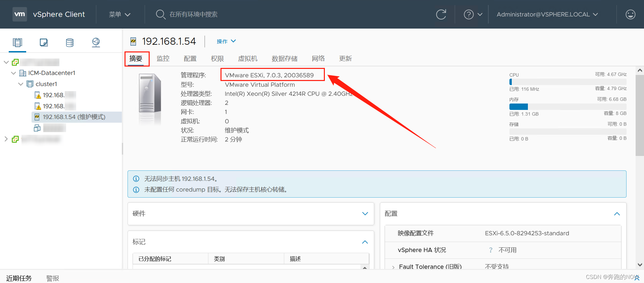Click the info icon next to 无法同步主机
Screen dimensions: 644x283
136,179
